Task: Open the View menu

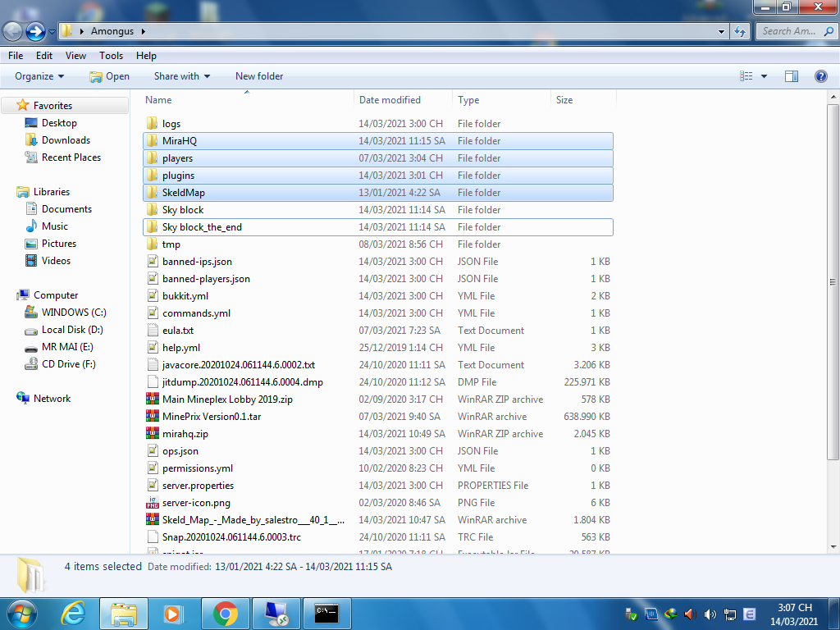Action: point(75,56)
